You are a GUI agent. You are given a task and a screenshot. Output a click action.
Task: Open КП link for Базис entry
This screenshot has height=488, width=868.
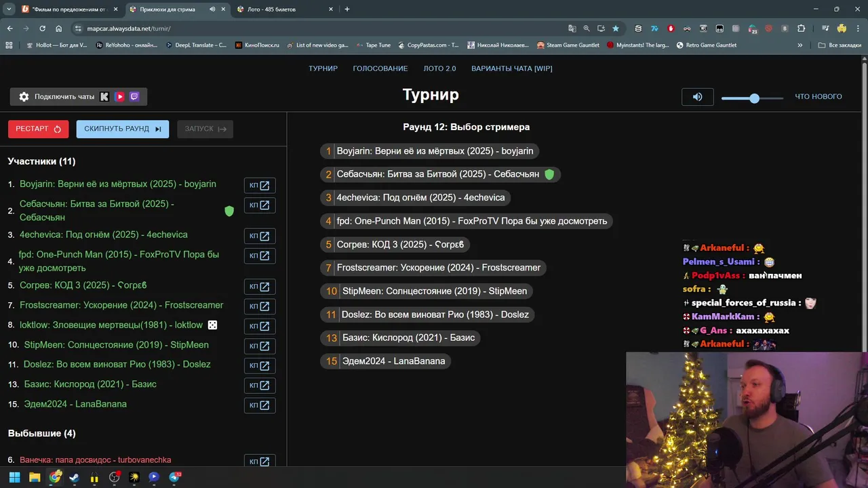[260, 385]
